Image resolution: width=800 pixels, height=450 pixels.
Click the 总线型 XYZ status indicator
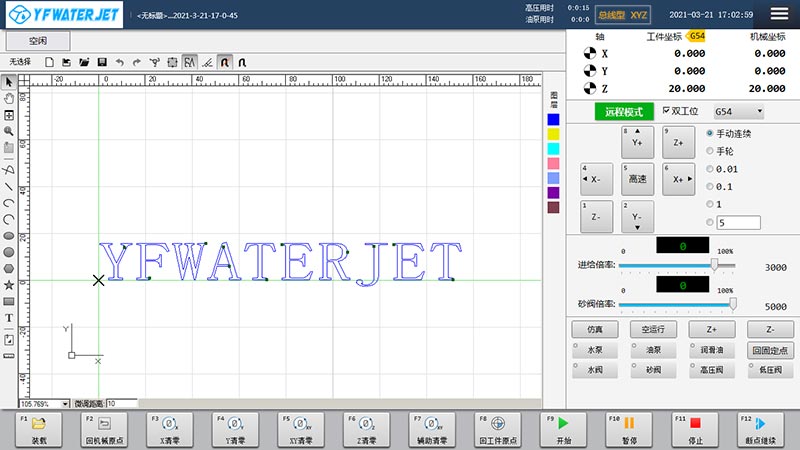click(x=622, y=15)
